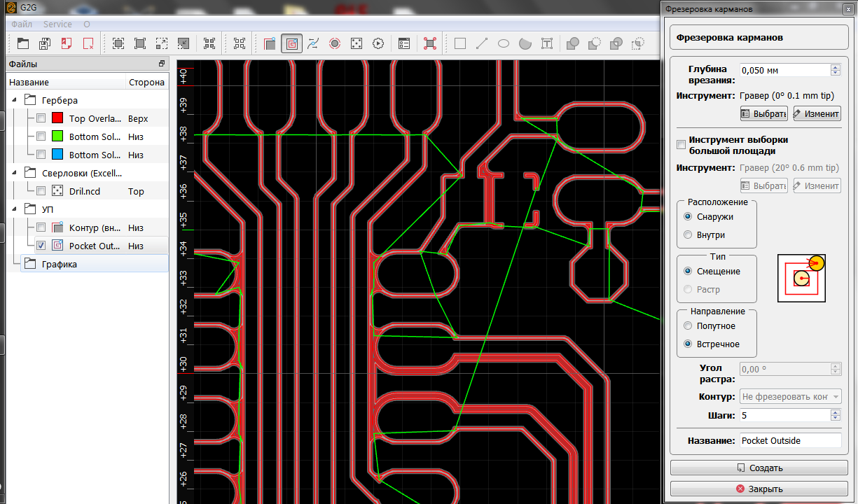Image resolution: width=858 pixels, height=504 pixels.
Task: Click the upper Изменит tool button
Action: [x=817, y=113]
